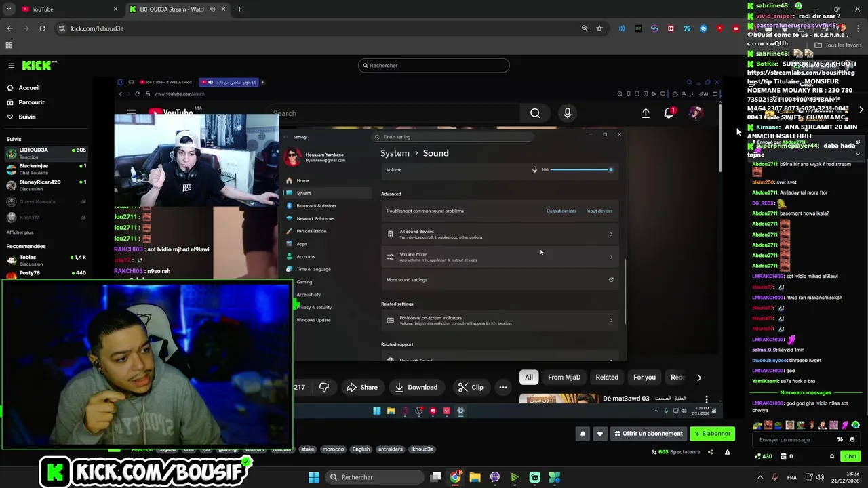868x488 pixels.
Task: Open the Chrome apps grid icon
Action: coord(9,45)
